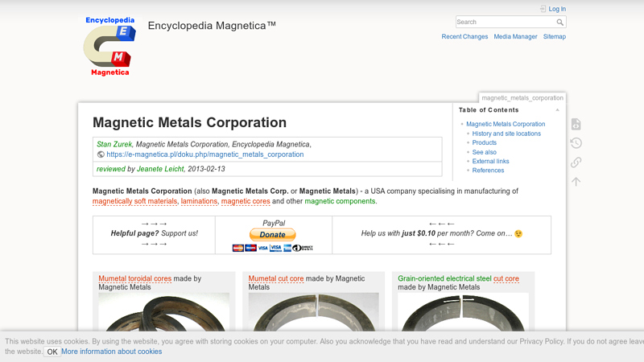Jump to See also section

click(485, 152)
